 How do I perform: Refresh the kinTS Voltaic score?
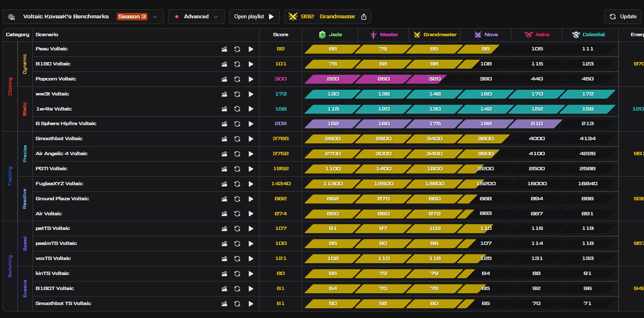(x=237, y=273)
